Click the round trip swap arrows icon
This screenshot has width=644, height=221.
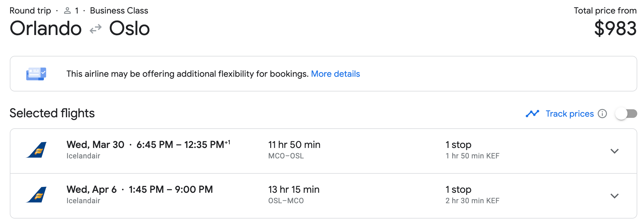pyautogui.click(x=96, y=29)
